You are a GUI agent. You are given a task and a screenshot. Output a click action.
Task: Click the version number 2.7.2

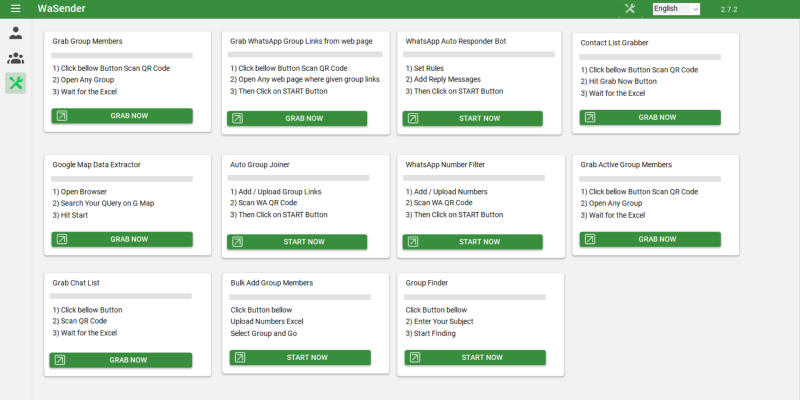point(729,9)
